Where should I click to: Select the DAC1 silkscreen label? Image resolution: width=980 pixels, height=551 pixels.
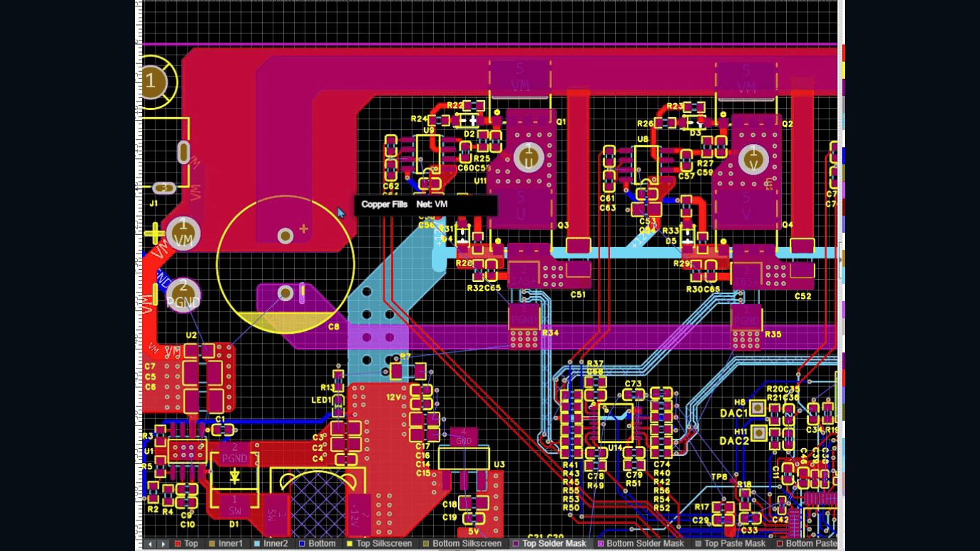[734, 413]
